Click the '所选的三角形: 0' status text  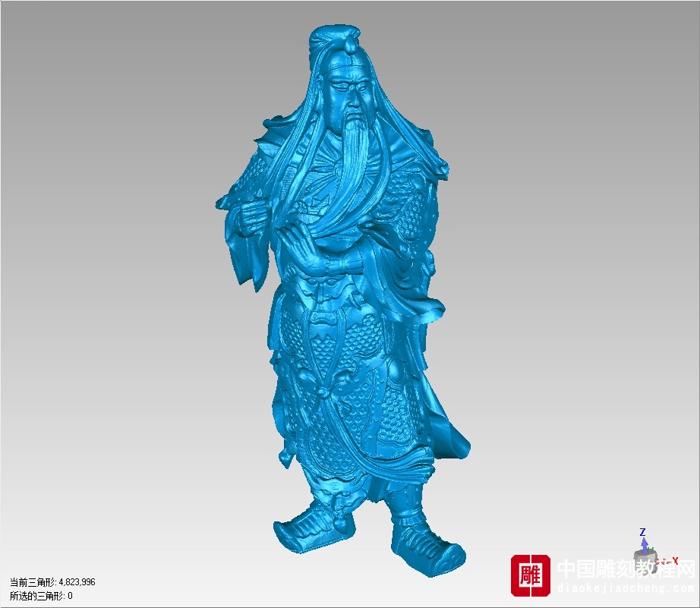click(x=41, y=596)
